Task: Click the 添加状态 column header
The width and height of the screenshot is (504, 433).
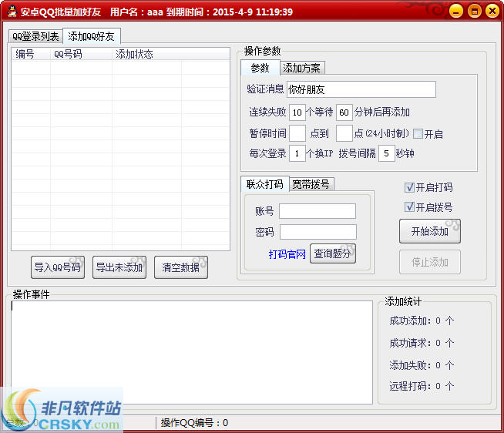Action: click(x=146, y=54)
